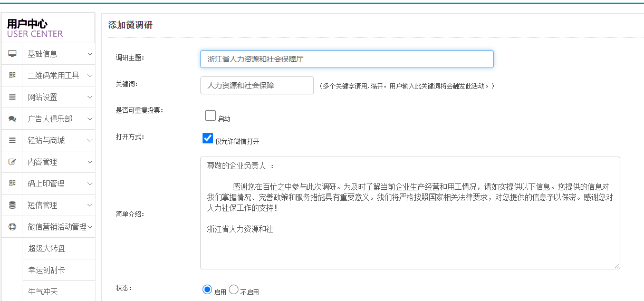
Task: Click the list icon beside 网站设置
Action: click(12, 97)
